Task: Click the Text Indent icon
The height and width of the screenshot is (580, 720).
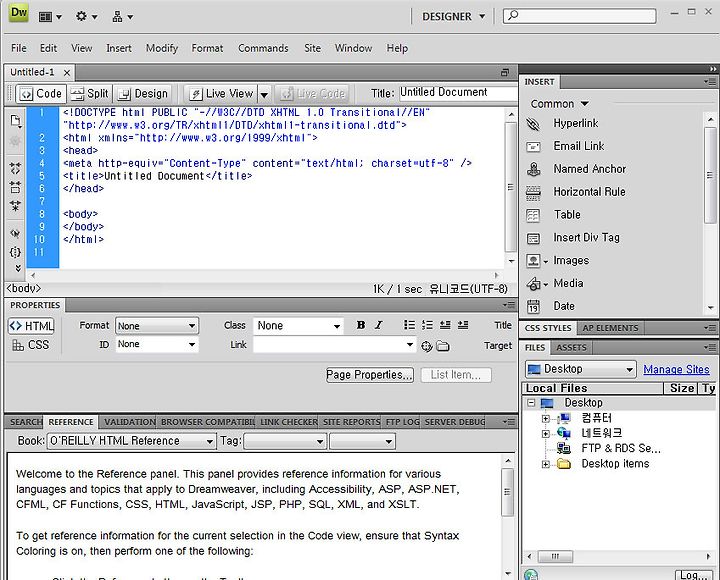Action: (x=463, y=325)
